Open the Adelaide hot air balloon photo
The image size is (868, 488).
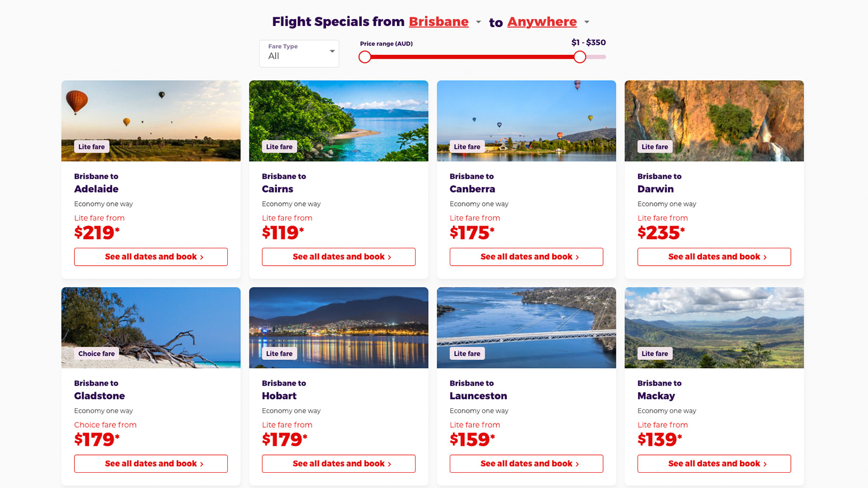tap(151, 121)
